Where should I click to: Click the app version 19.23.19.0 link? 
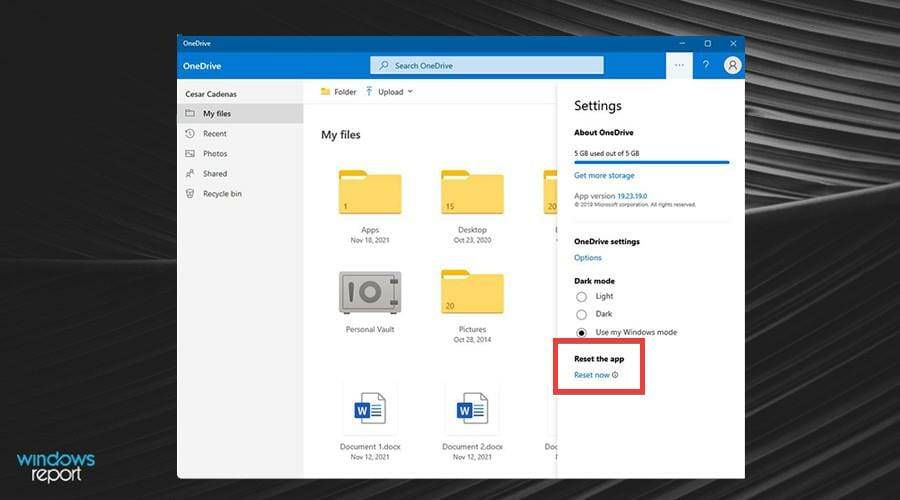(x=632, y=196)
